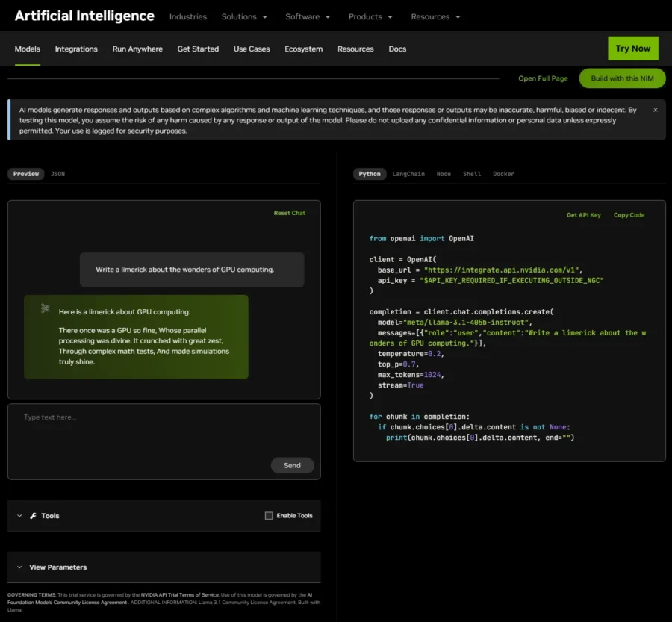Click the api_key placeholder string
Viewport: 672px width, 622px height.
511,280
